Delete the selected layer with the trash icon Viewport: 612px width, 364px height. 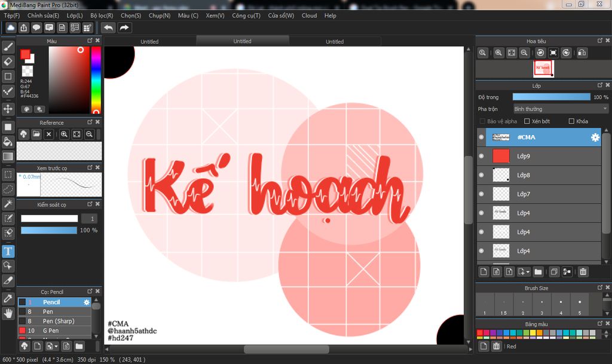click(x=583, y=271)
